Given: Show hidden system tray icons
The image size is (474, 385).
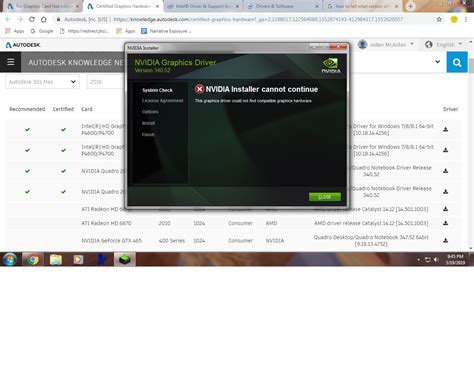Looking at the screenshot, I should (418, 260).
